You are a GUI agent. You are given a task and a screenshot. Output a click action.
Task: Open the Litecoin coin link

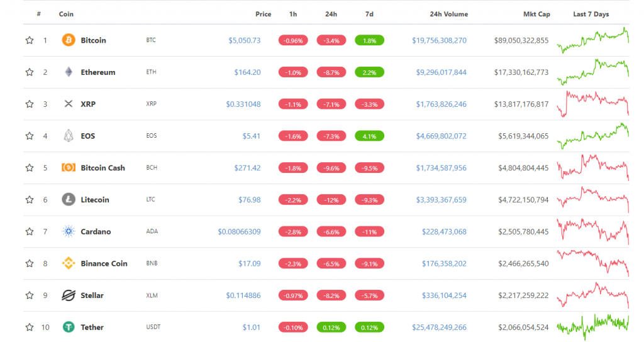[95, 199]
